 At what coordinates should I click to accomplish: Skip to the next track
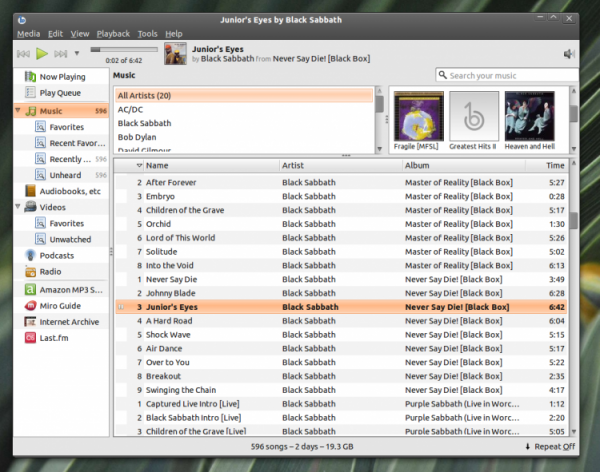point(62,53)
